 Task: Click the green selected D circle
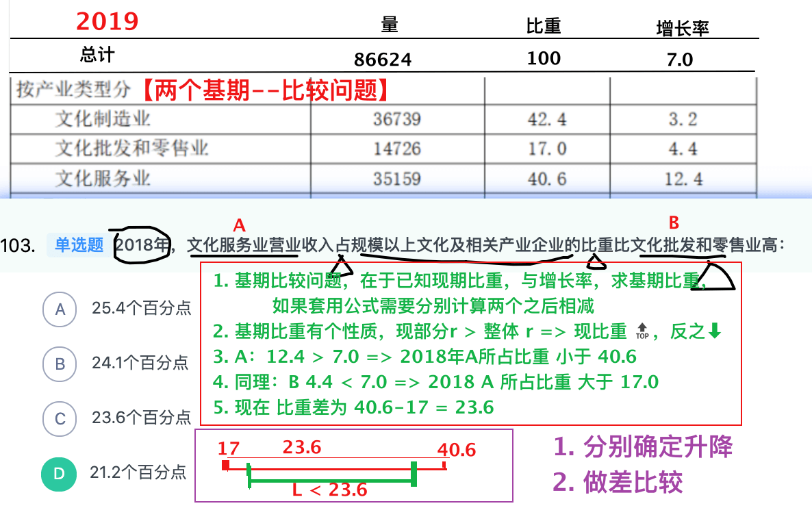tap(59, 473)
